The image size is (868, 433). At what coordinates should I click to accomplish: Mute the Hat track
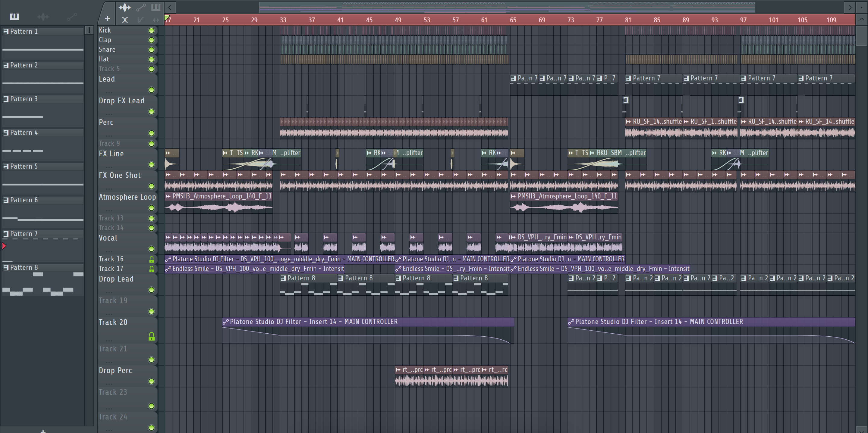pos(152,60)
